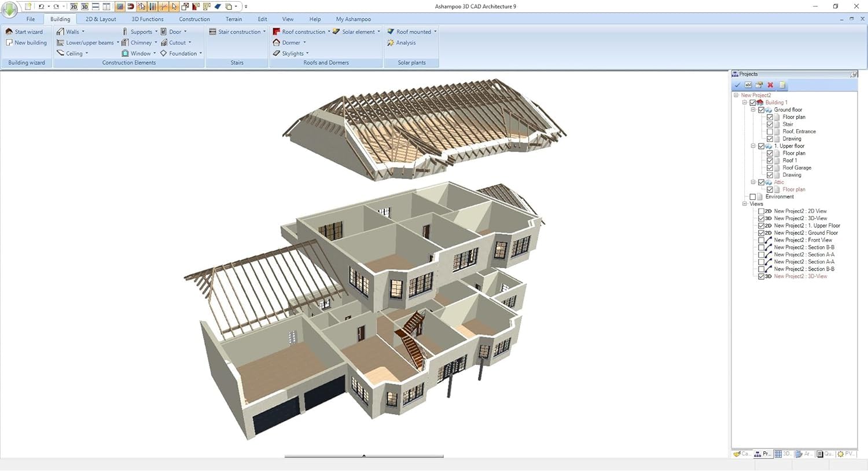The height and width of the screenshot is (472, 868).
Task: Switch to the 3D Functions ribbon tab
Action: pos(147,19)
